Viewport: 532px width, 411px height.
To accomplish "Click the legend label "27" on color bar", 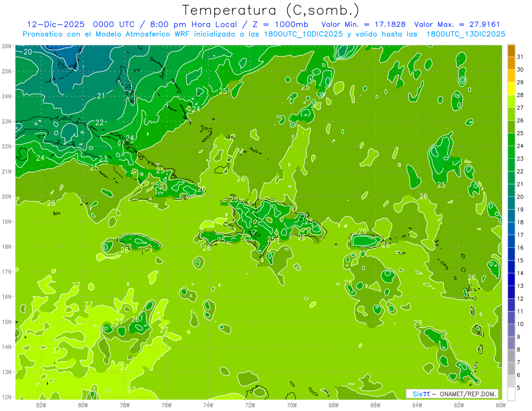I will 520,108.
